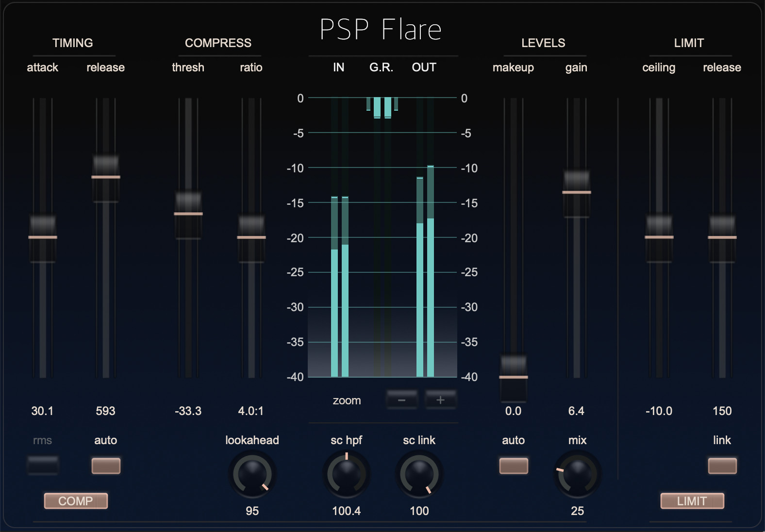Image resolution: width=765 pixels, height=532 pixels.
Task: Click the zoom plus button
Action: tap(440, 400)
